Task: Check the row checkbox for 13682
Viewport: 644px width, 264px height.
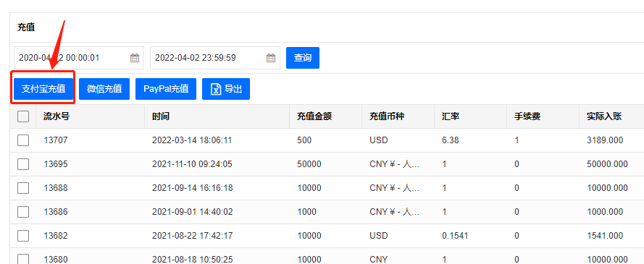Action: tap(23, 236)
